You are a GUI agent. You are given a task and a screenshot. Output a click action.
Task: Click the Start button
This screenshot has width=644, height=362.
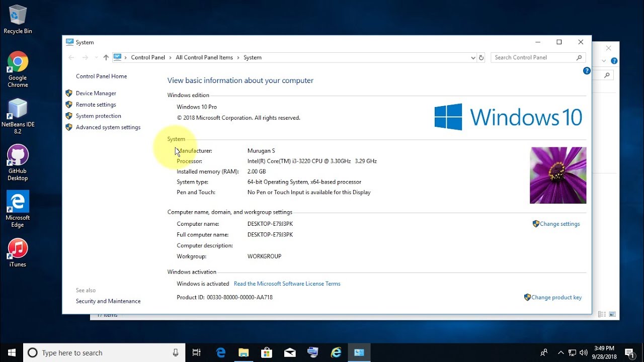point(12,352)
